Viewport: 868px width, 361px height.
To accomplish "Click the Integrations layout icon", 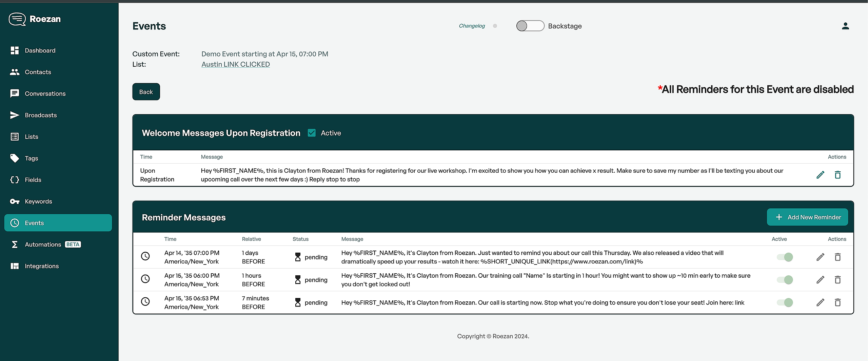I will 15,266.
